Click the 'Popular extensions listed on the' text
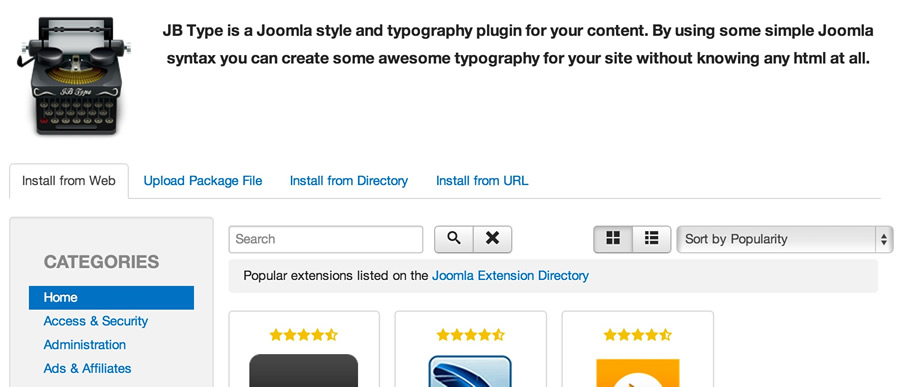 336,276
